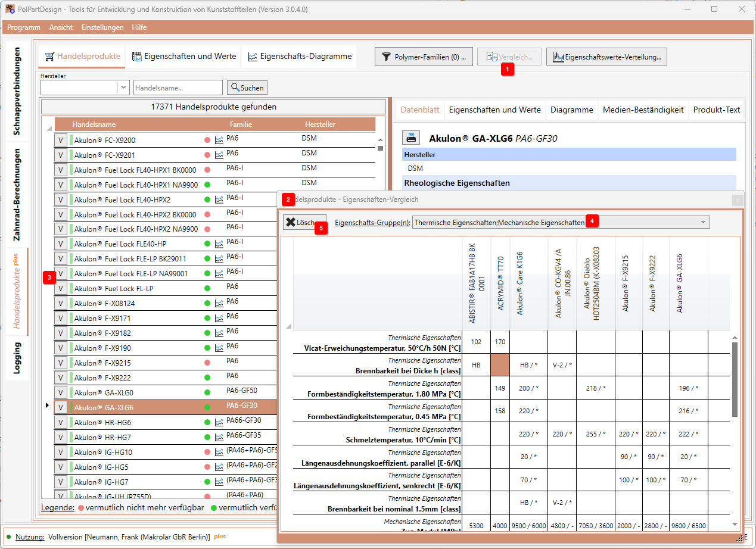
Task: Toggle V compare button for Akulon GA-XLG0
Action: tap(60, 392)
